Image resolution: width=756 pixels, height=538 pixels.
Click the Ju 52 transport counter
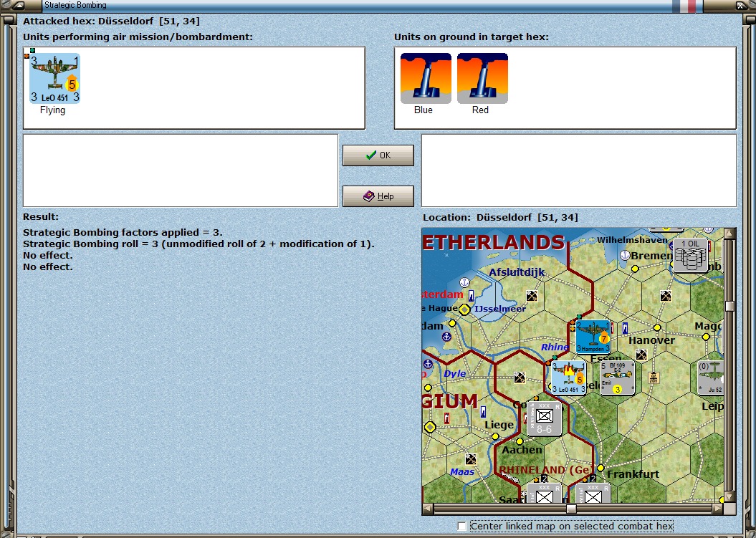point(711,378)
